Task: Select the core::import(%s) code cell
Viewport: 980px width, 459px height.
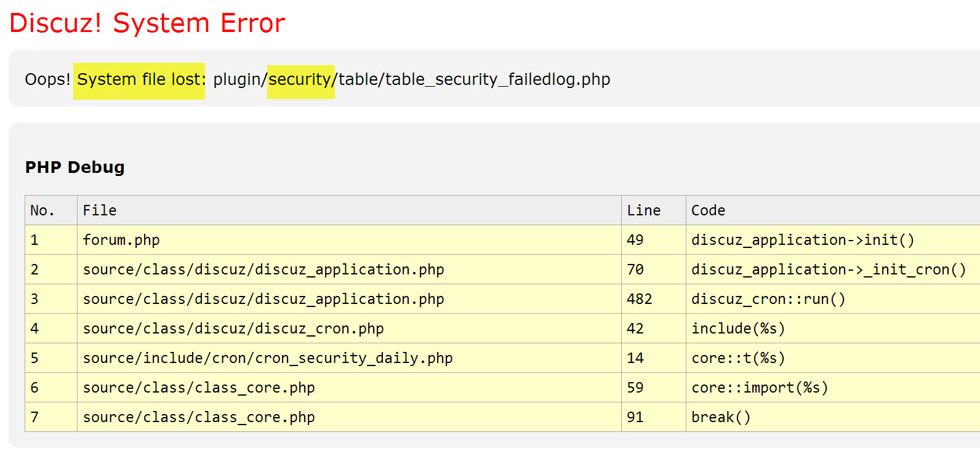Action: pyautogui.click(x=833, y=388)
